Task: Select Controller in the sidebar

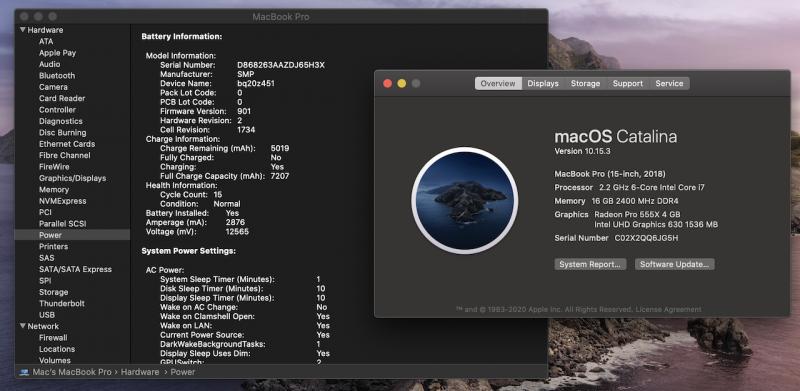Action: click(x=57, y=110)
